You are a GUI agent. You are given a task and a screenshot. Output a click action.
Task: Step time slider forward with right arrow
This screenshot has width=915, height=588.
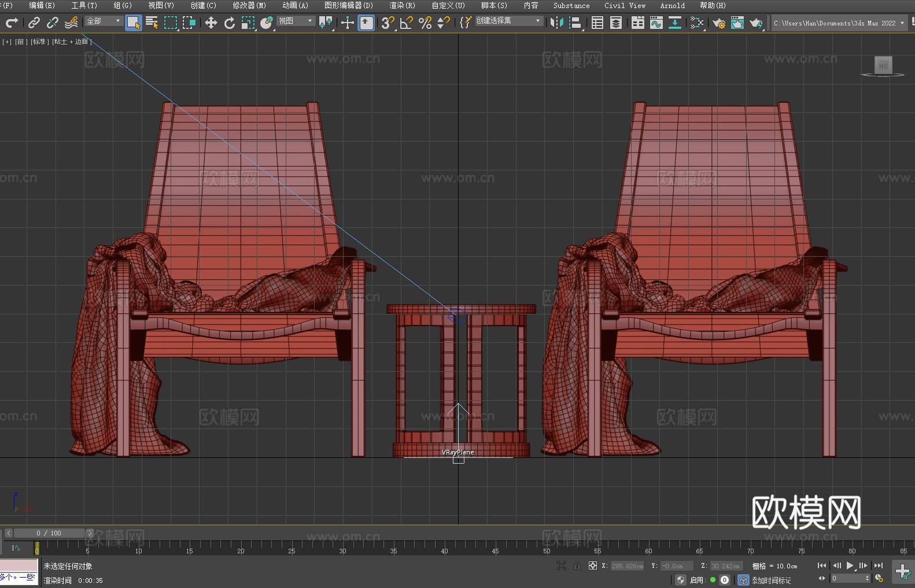pyautogui.click(x=90, y=533)
